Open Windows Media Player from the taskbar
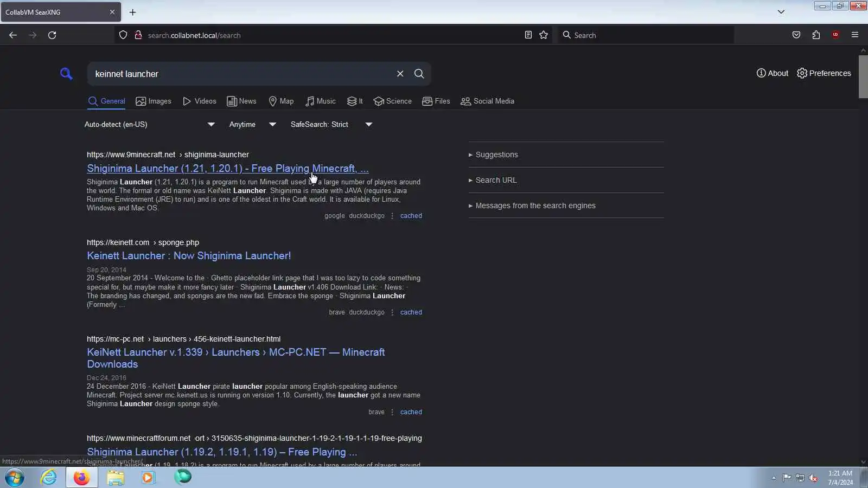This screenshot has height=488, width=868. pyautogui.click(x=148, y=478)
